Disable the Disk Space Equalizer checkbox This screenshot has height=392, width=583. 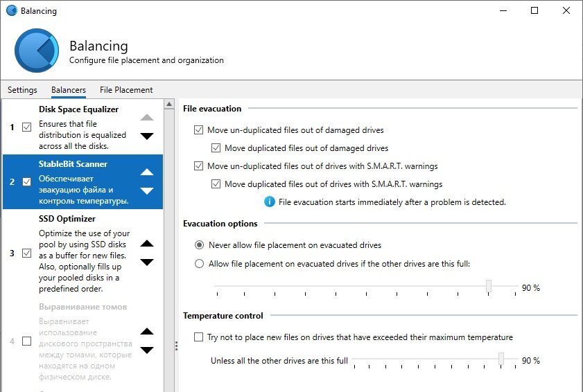pyautogui.click(x=27, y=127)
